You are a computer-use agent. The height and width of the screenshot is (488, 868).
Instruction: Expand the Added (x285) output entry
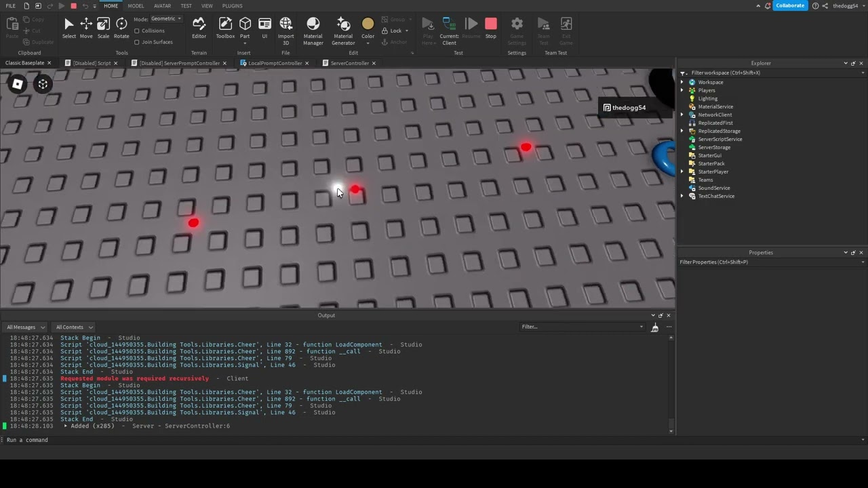66,426
